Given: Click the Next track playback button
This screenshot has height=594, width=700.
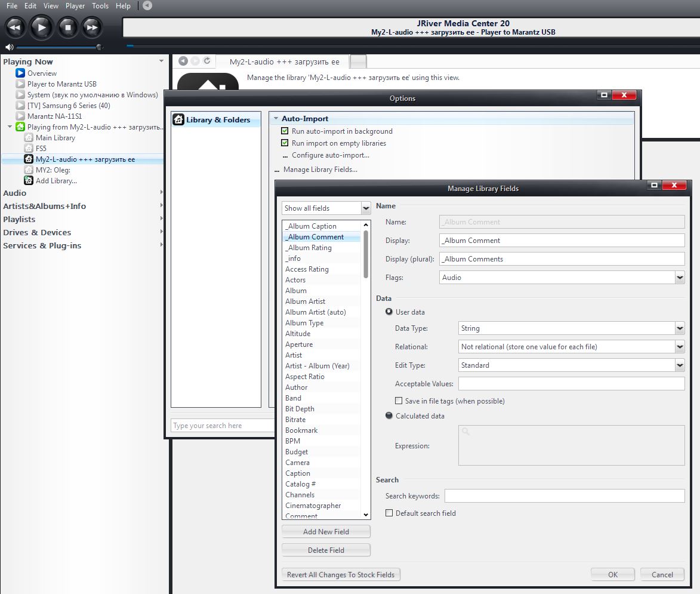Looking at the screenshot, I should [x=92, y=27].
